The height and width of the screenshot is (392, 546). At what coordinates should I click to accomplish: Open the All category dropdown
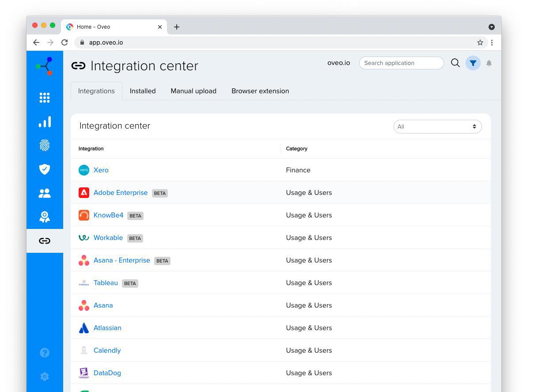pyautogui.click(x=437, y=126)
